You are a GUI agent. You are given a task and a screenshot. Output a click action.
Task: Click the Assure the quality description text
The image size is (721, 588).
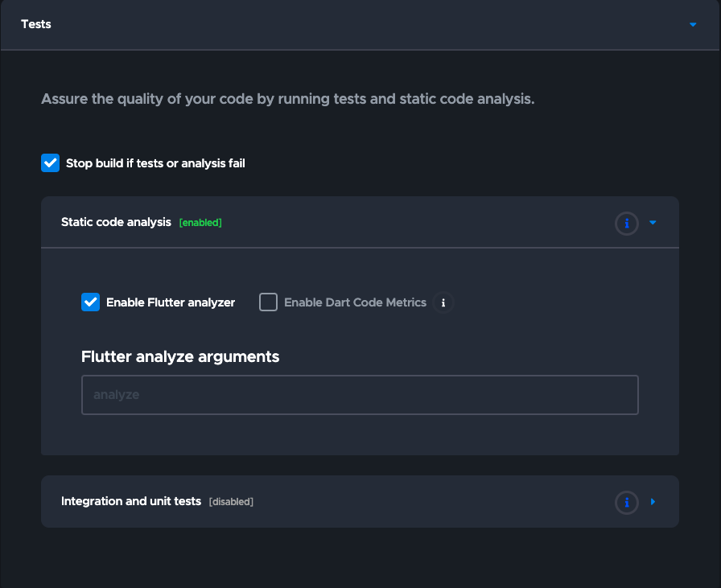[x=288, y=100]
